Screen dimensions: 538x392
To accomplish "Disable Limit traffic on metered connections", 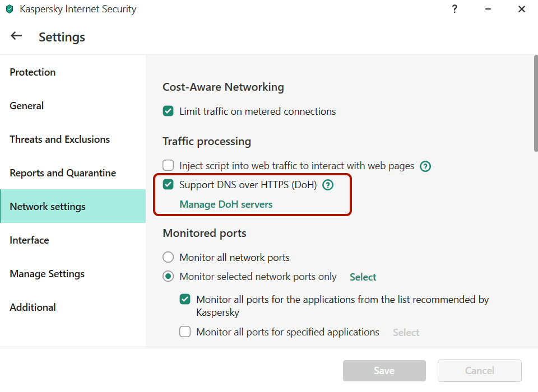I will [x=168, y=111].
